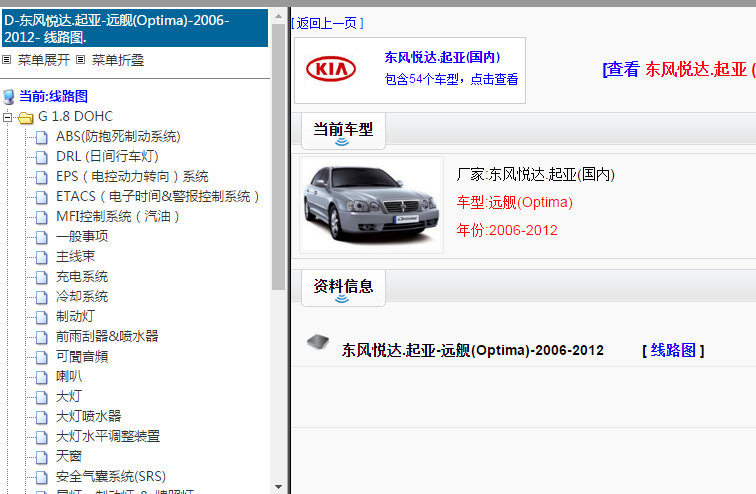
Task: Click the page icon next to 安全气囊系统(SRS)
Action: [x=42, y=477]
